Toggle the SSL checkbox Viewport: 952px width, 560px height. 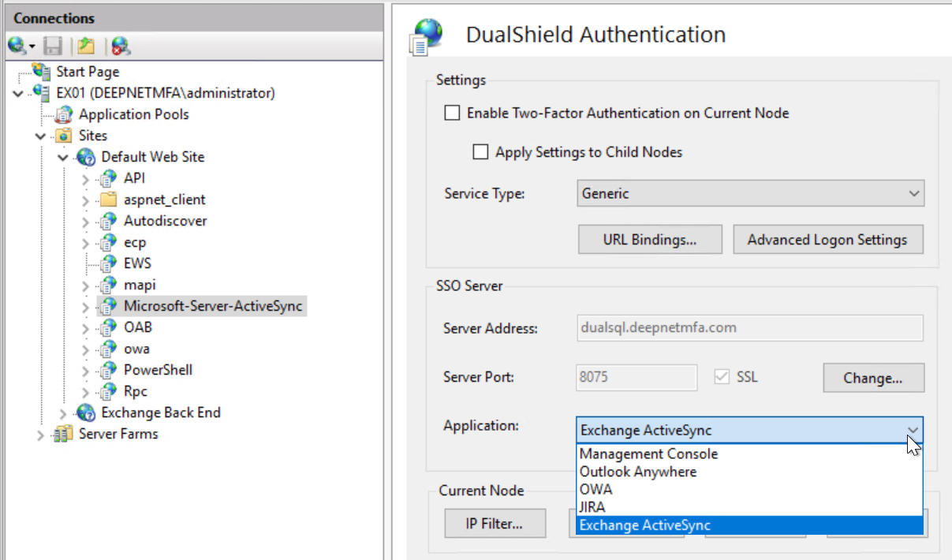(x=721, y=377)
